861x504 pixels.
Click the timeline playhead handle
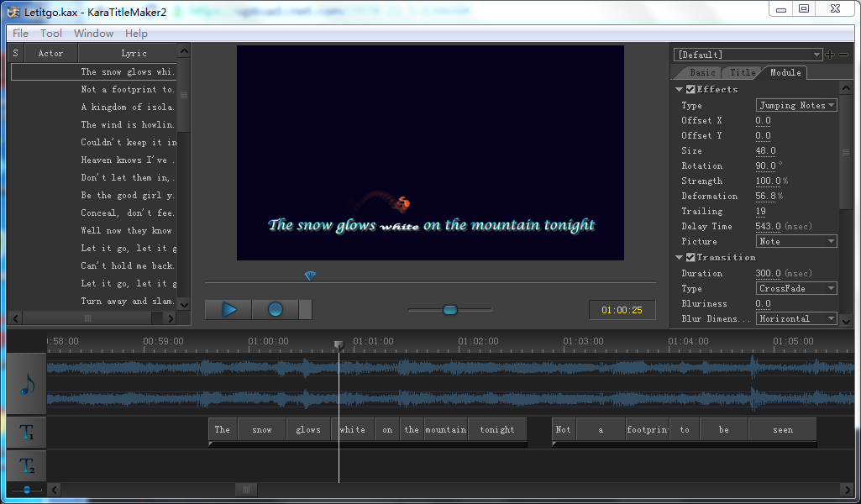339,345
